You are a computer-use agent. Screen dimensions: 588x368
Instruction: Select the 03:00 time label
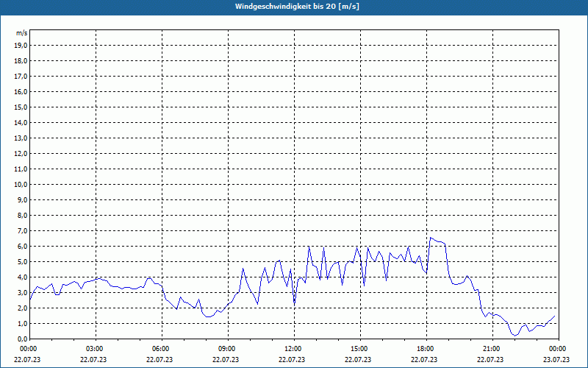tap(95, 348)
